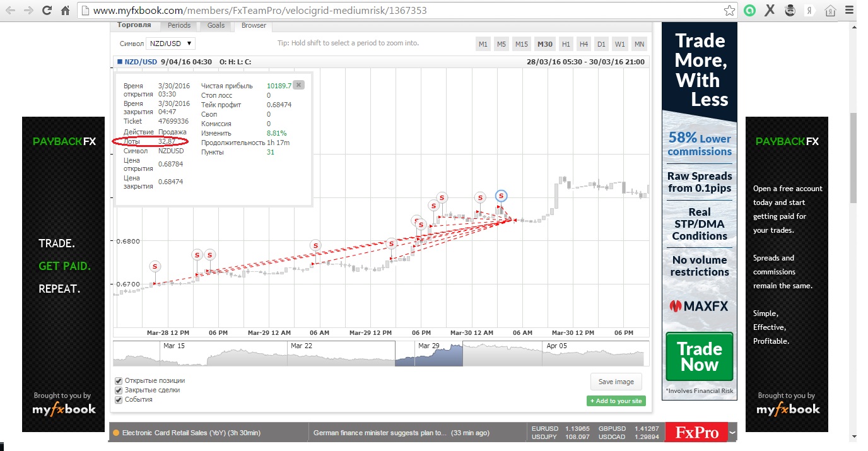Go forward in browser history
Viewport: 868px width, 451px height.
coord(28,11)
